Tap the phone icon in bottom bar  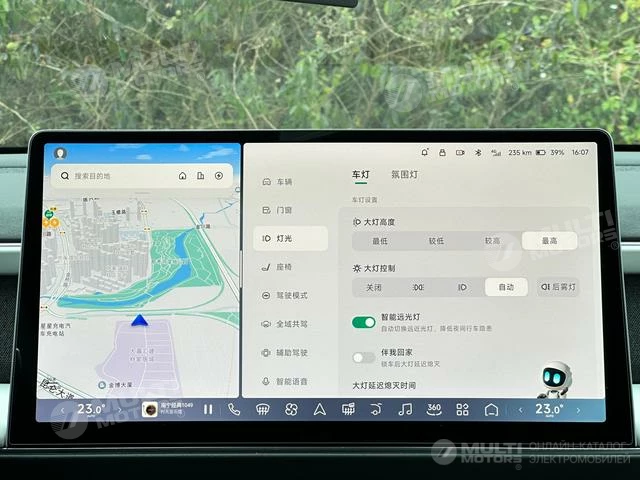(x=234, y=409)
